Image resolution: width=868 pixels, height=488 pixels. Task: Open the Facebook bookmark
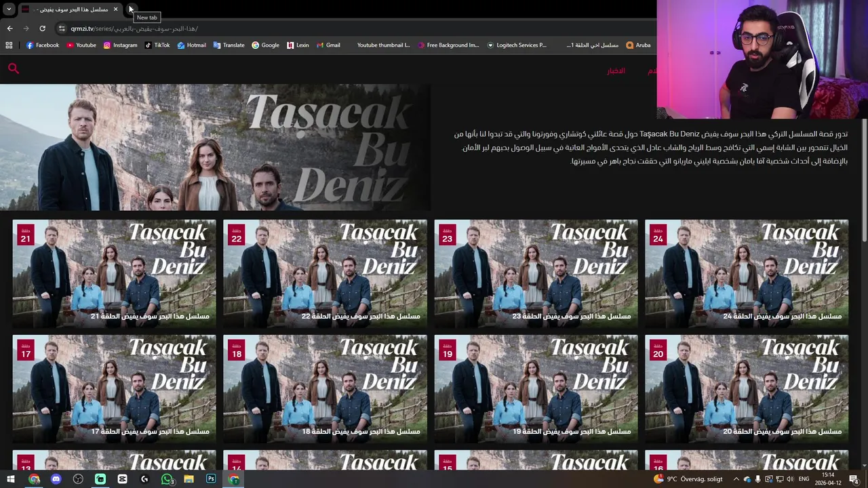coord(43,45)
